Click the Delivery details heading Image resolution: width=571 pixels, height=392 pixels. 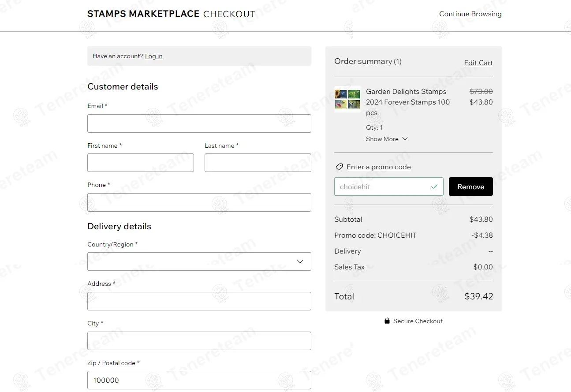click(x=119, y=226)
